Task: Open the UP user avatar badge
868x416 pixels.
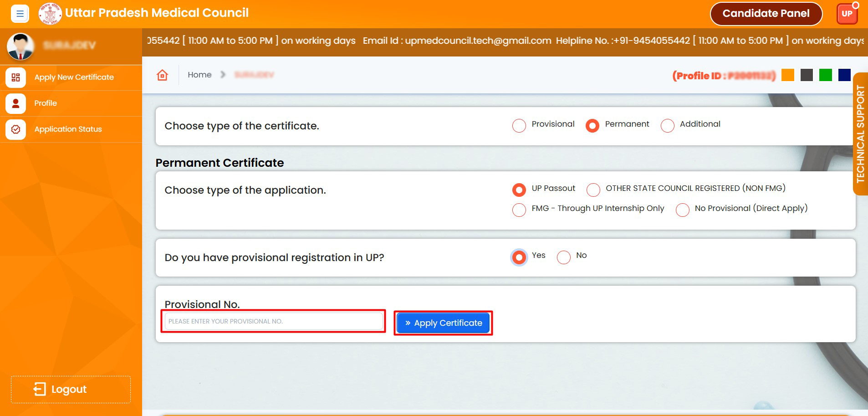Action: pos(847,14)
